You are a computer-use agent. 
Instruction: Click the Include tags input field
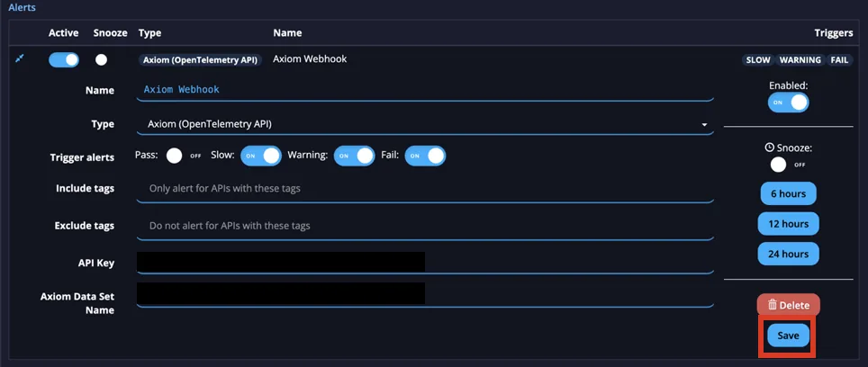tap(425, 189)
